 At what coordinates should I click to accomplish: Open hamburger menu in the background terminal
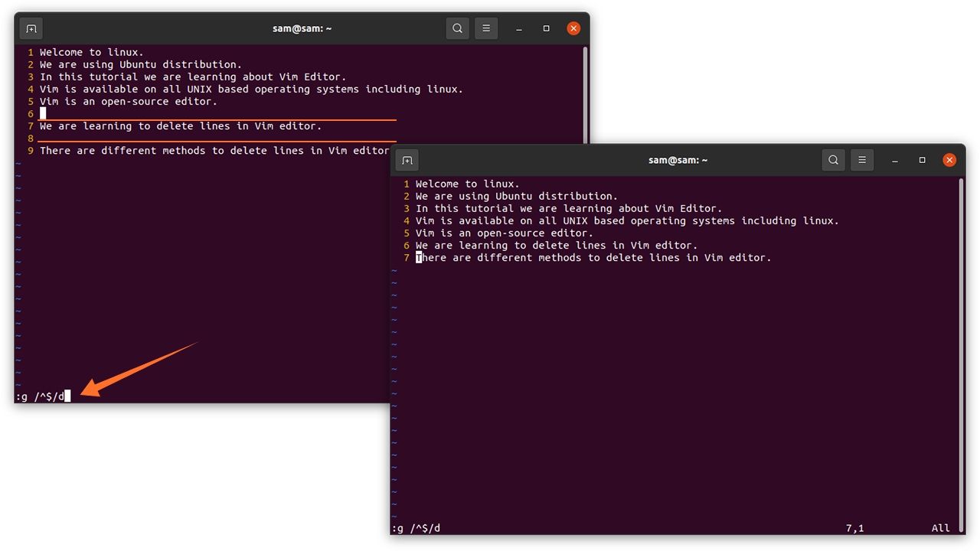pyautogui.click(x=485, y=29)
